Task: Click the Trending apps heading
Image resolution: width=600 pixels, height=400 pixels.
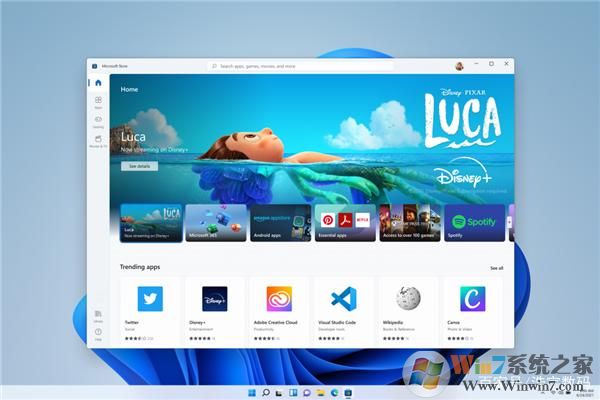Action: (x=140, y=267)
